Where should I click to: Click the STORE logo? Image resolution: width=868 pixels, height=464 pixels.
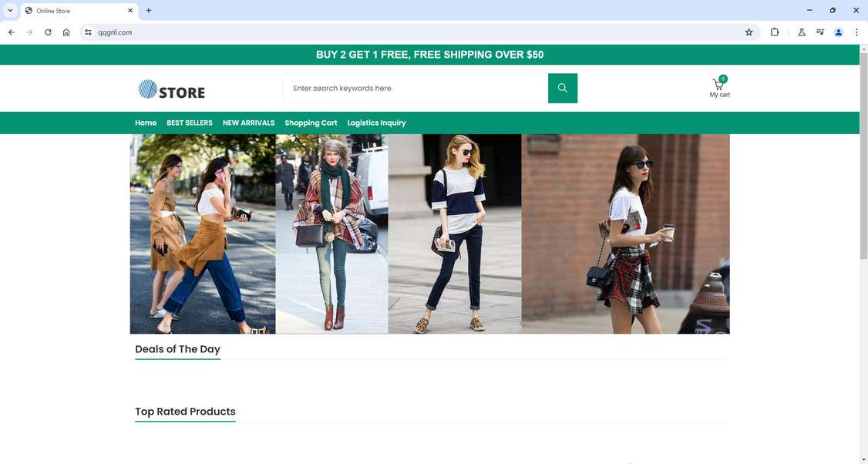coord(172,89)
